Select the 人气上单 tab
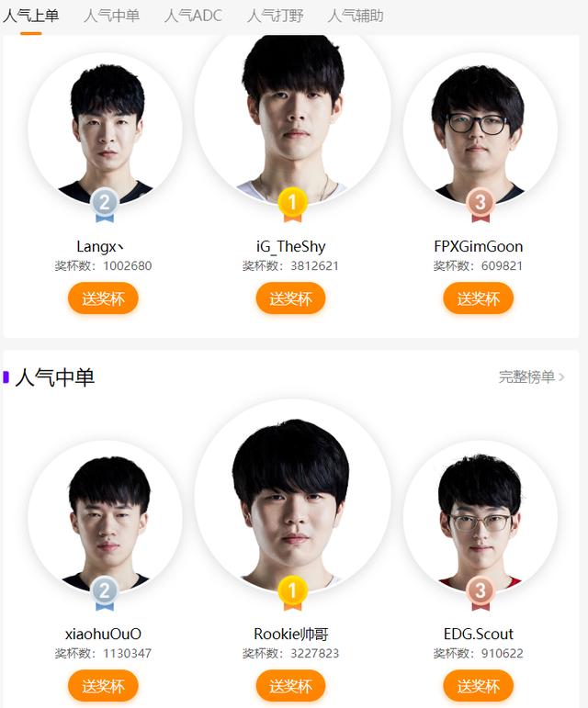Viewport: 588px width, 708px height. 30,16
